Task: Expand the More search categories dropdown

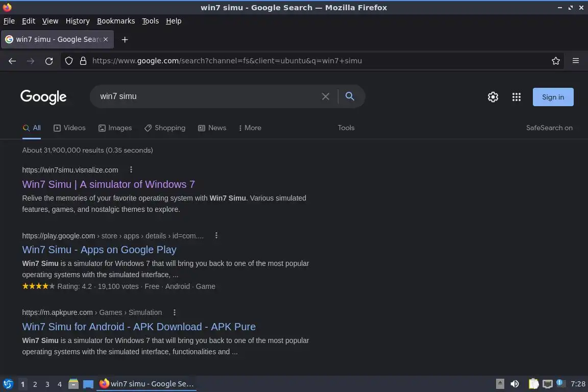Action: 250,128
